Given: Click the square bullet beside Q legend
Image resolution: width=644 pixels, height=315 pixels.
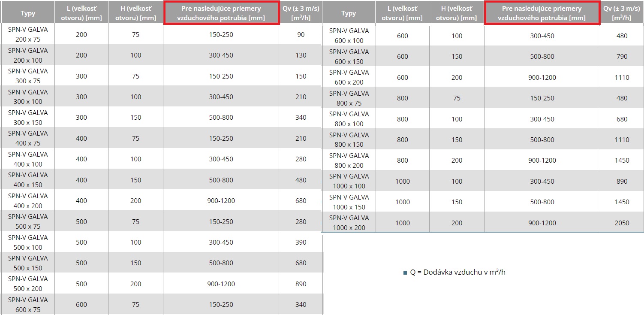Looking at the screenshot, I should coord(405,273).
